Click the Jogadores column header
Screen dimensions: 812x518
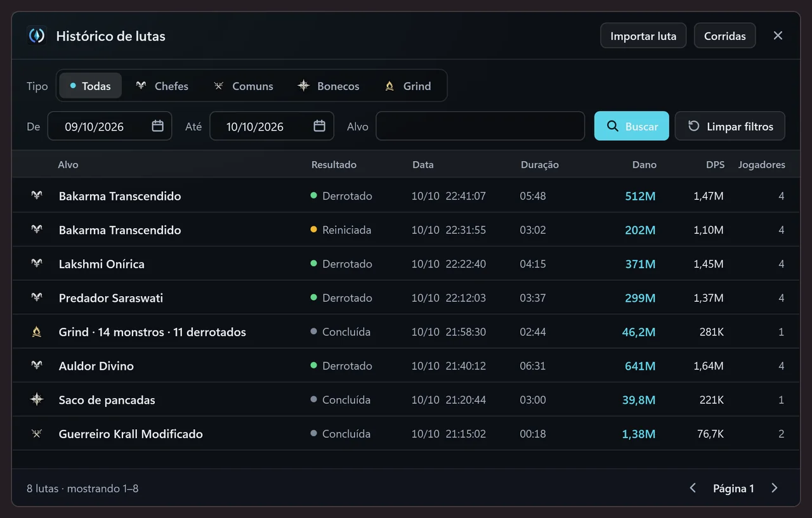tap(762, 164)
